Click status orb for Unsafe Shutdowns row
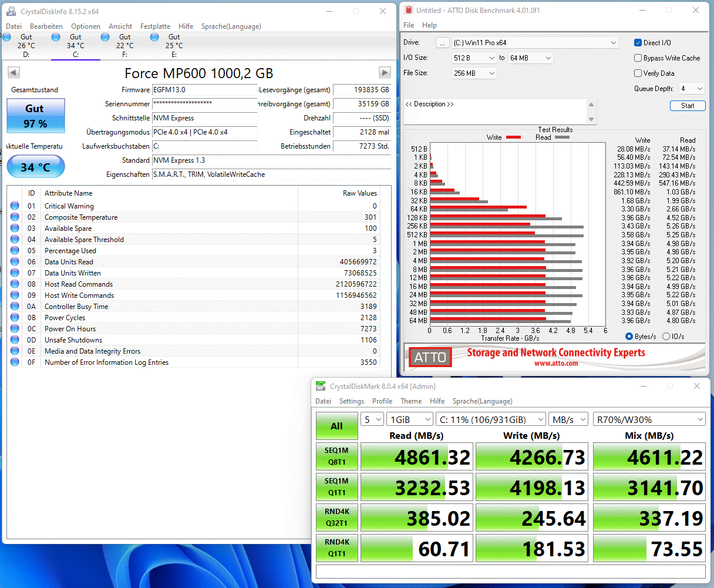 click(15, 340)
